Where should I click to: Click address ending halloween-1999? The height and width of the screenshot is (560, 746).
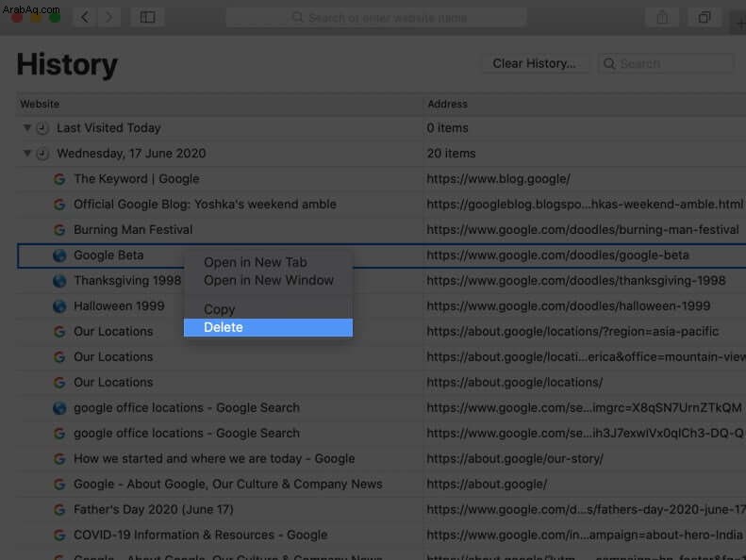(x=568, y=306)
